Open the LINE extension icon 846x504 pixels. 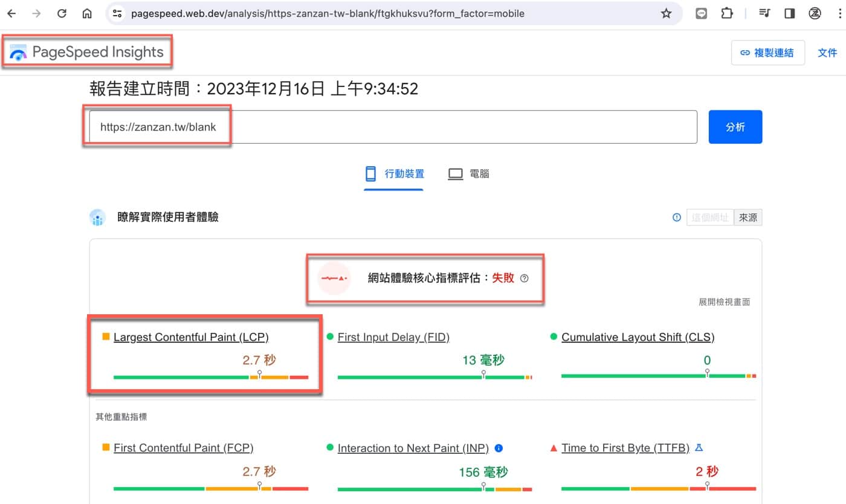(x=701, y=13)
